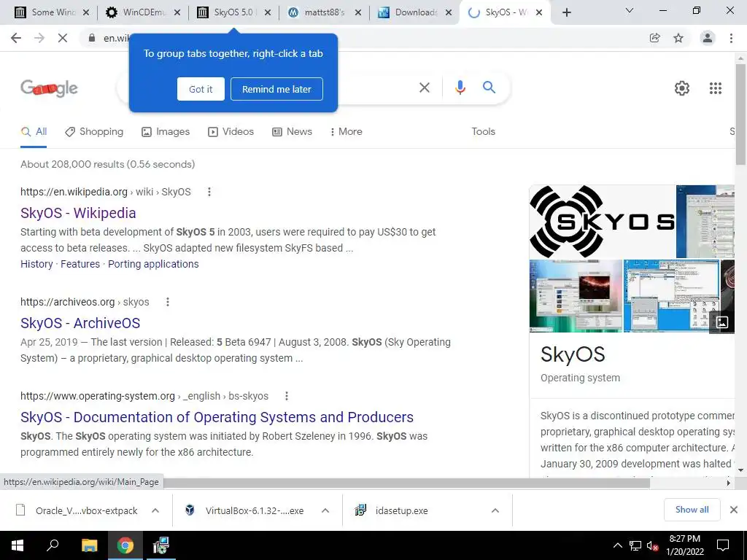Open the Porting applications sitelink
Image resolution: width=747 pixels, height=560 pixels.
coord(153,264)
